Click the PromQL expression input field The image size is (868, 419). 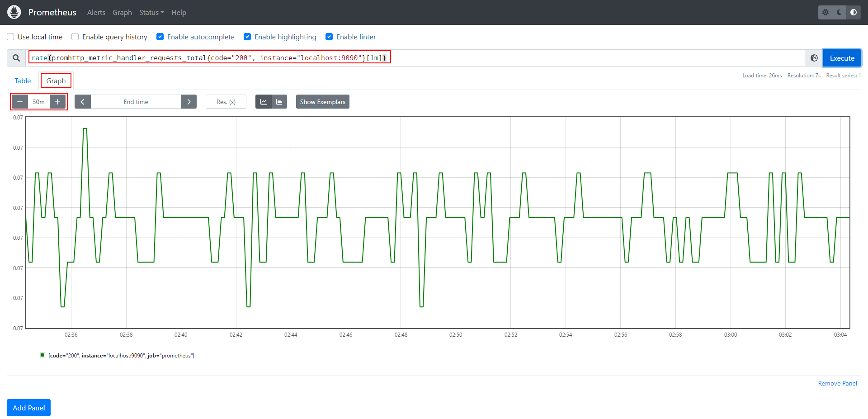(415, 58)
